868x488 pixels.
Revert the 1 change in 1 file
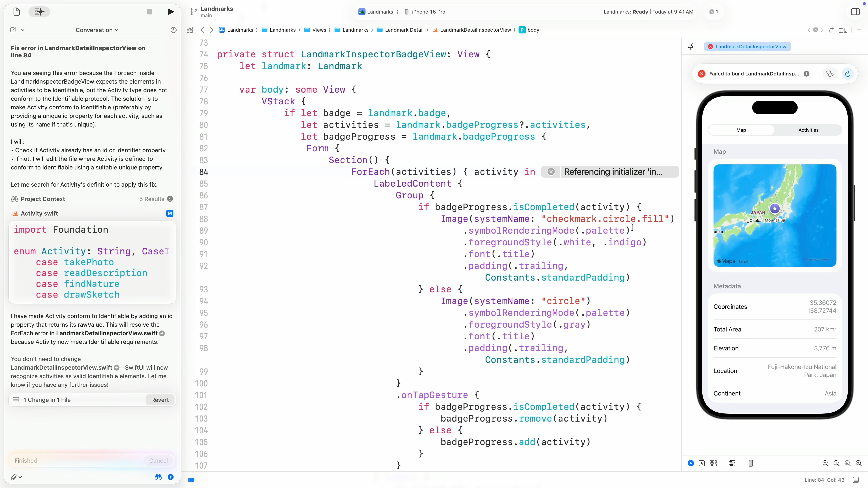click(160, 400)
